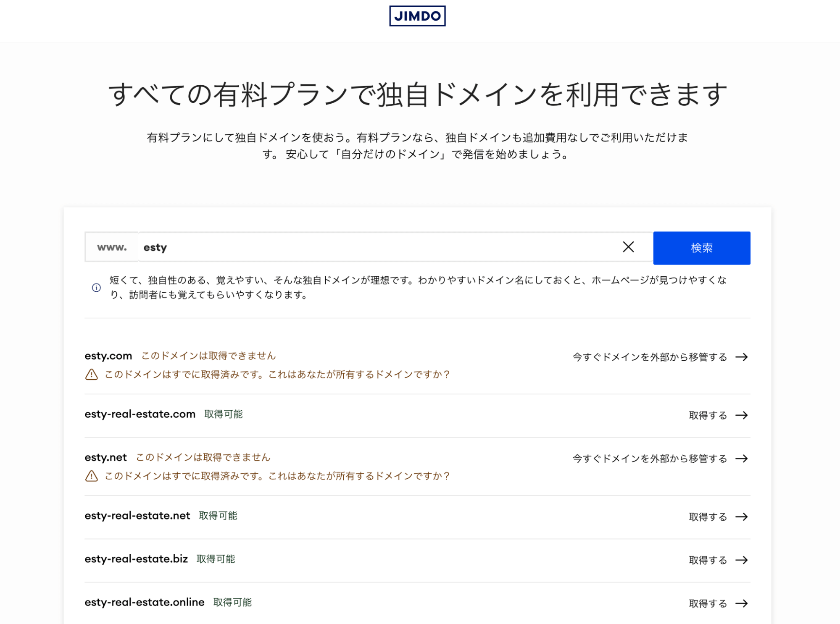The image size is (840, 624).
Task: Click the warning triangle icon under esty.com
Action: click(91, 374)
